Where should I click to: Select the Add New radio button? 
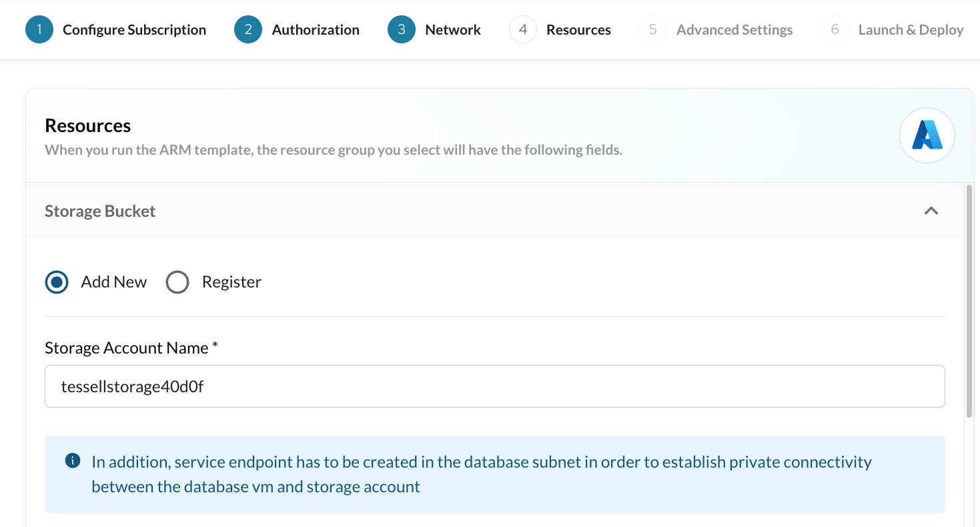click(57, 282)
